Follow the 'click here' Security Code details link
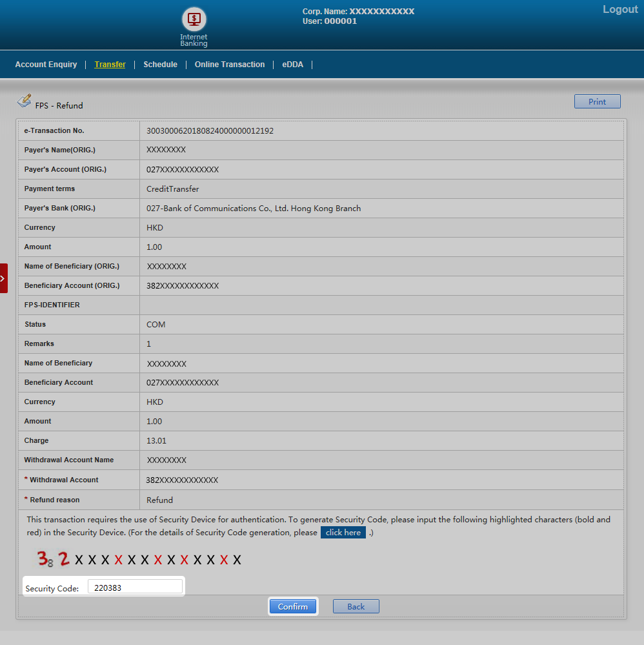 click(343, 533)
